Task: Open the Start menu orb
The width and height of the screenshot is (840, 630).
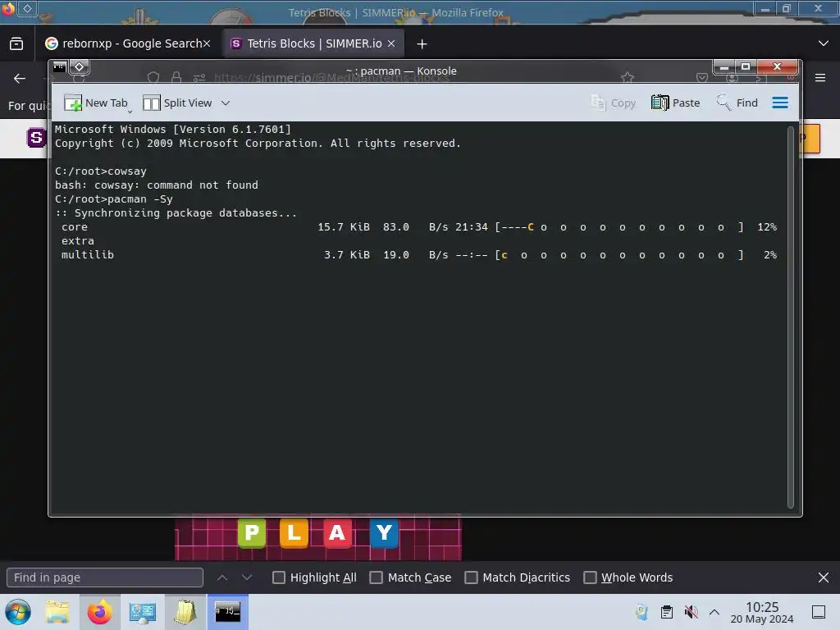Action: 18,612
